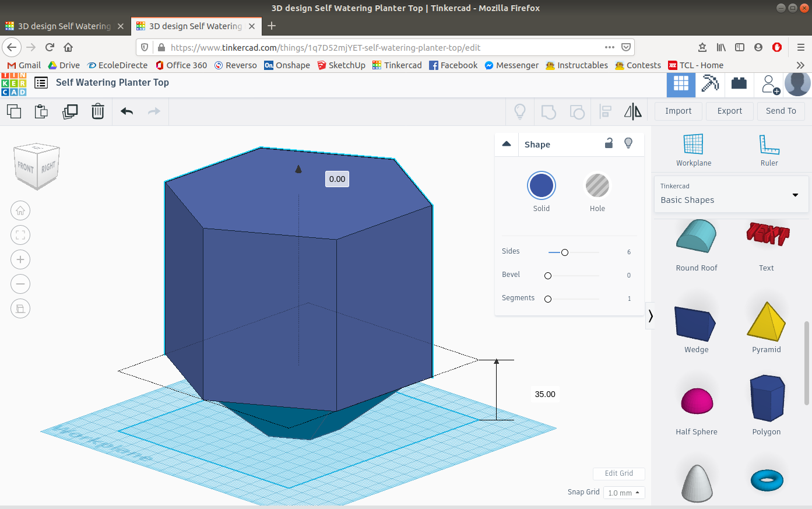Select the Polygon shape thumbnail

point(767,399)
